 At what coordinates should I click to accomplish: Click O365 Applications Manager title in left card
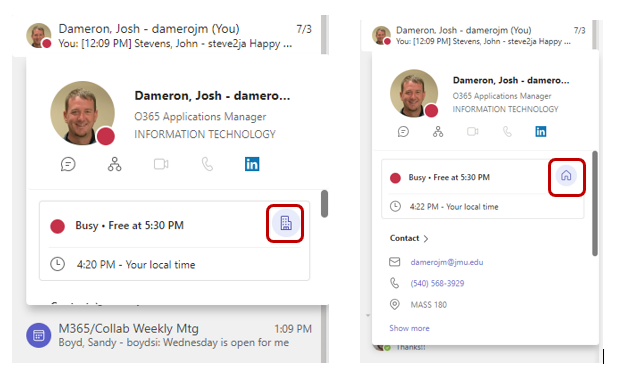(x=200, y=117)
